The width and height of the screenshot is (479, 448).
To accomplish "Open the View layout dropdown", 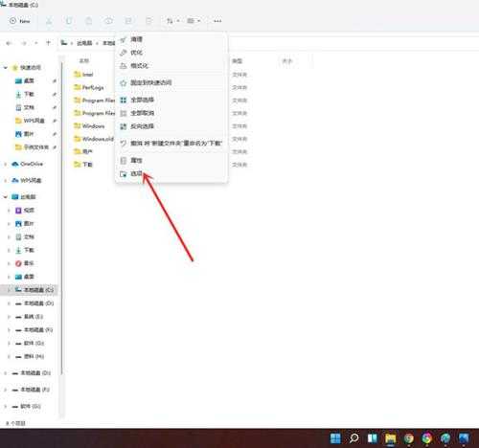I will pyautogui.click(x=194, y=21).
